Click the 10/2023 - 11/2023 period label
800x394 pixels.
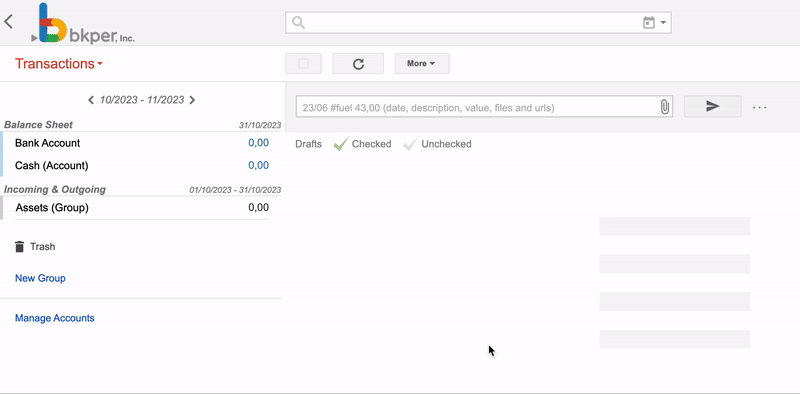(142, 100)
